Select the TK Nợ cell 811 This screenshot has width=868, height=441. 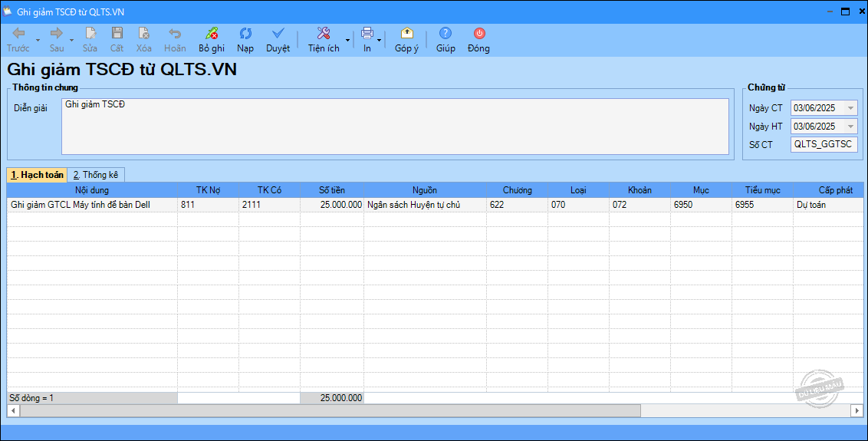click(x=208, y=205)
